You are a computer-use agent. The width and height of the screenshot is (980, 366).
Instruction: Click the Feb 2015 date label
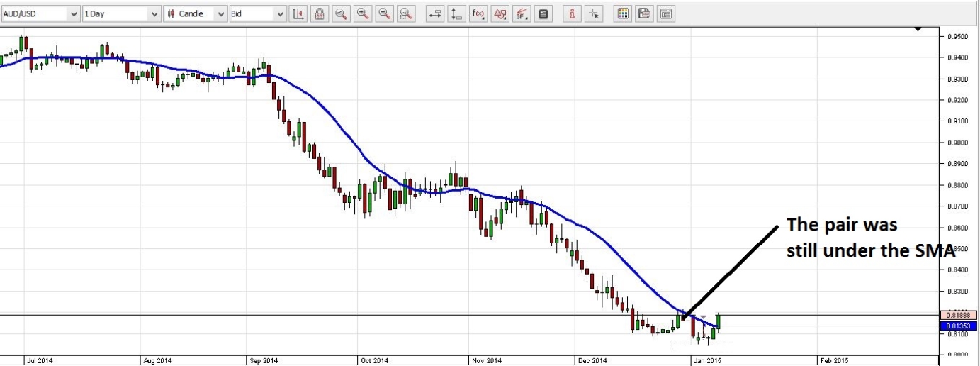coord(835,360)
